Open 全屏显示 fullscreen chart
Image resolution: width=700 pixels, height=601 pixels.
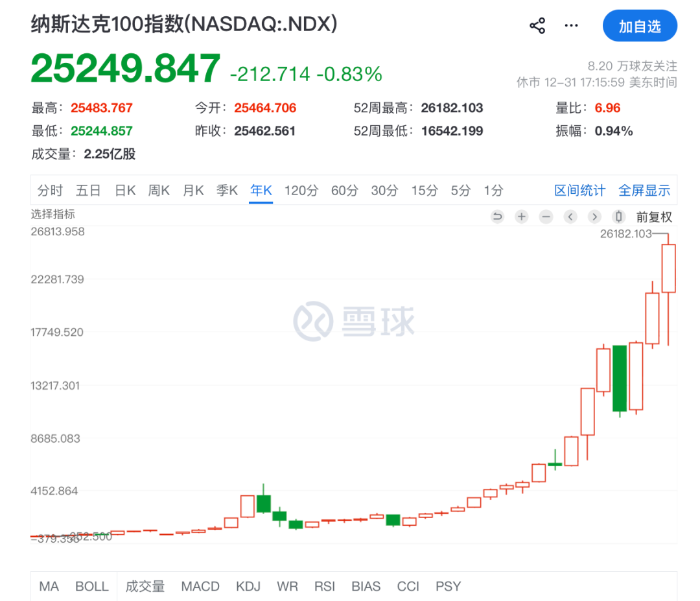point(644,190)
